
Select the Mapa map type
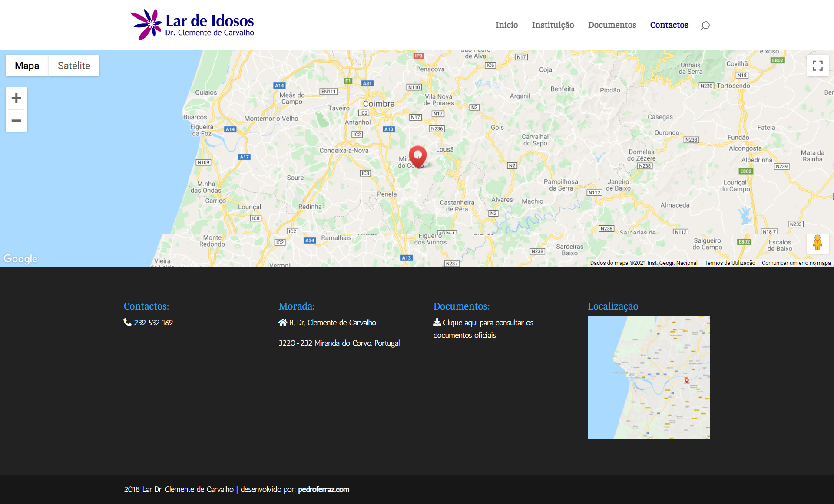27,66
